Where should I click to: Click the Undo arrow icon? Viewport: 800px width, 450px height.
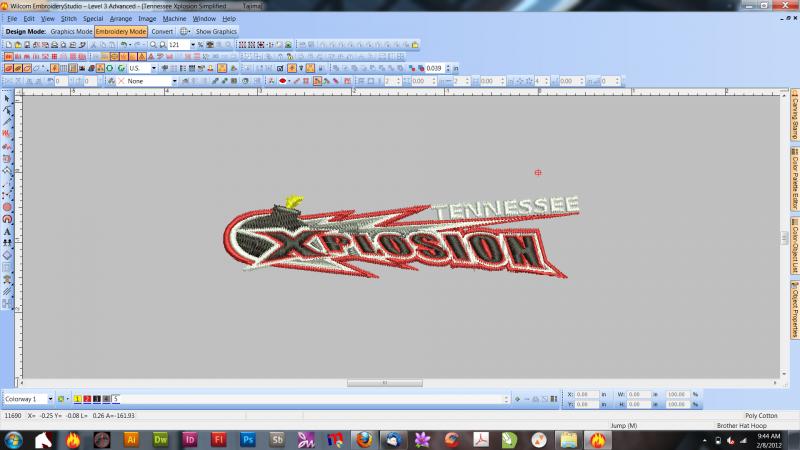124,45
